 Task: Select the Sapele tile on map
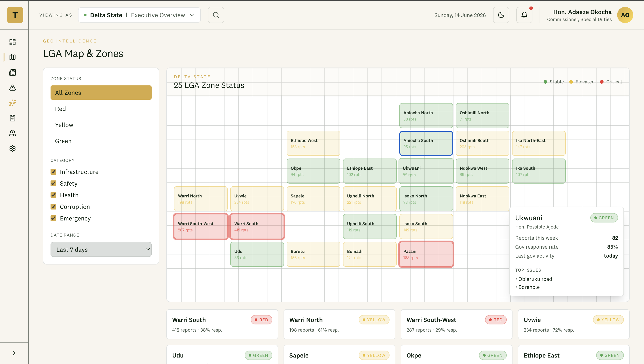pos(313,199)
